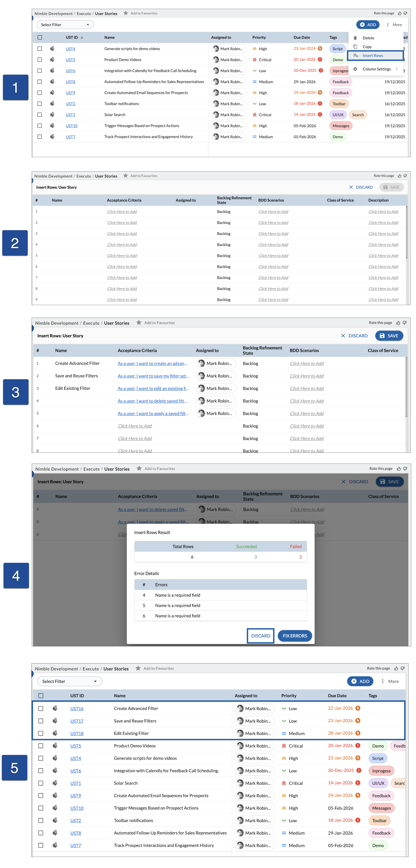Click the Critical priority icon for UST1 in step 1
The width and height of the screenshot is (416, 868).
(x=254, y=115)
